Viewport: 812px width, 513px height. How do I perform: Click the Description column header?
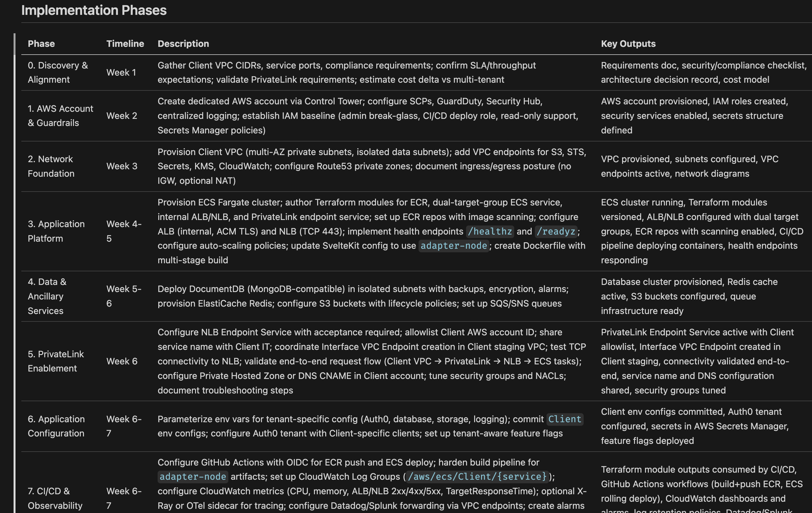click(x=183, y=44)
